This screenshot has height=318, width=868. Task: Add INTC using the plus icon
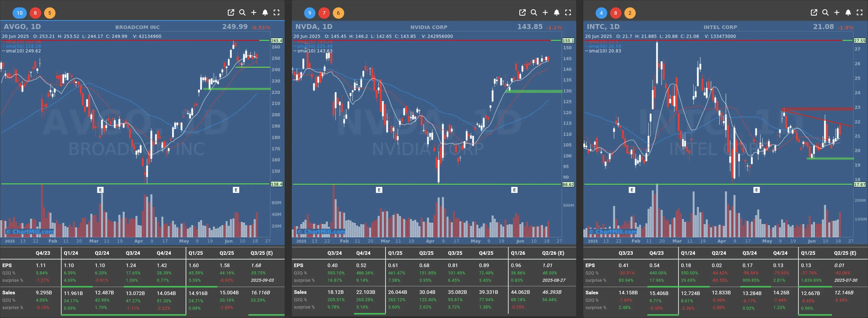pos(837,13)
